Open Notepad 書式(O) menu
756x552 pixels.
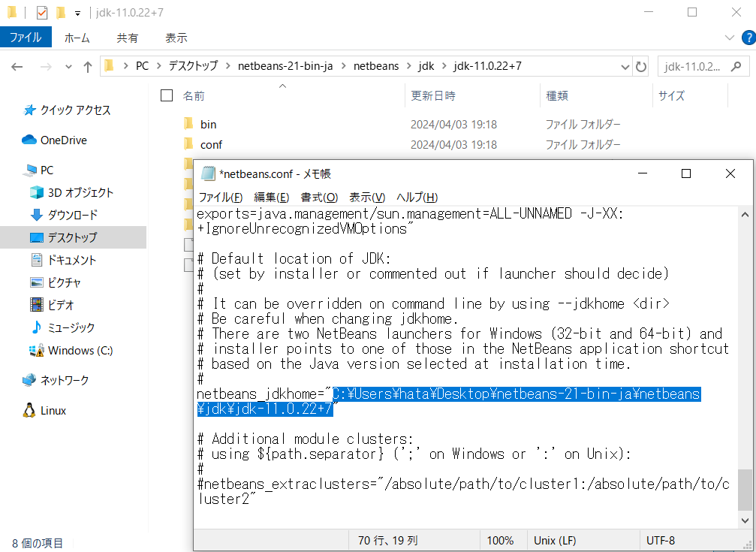pos(319,197)
